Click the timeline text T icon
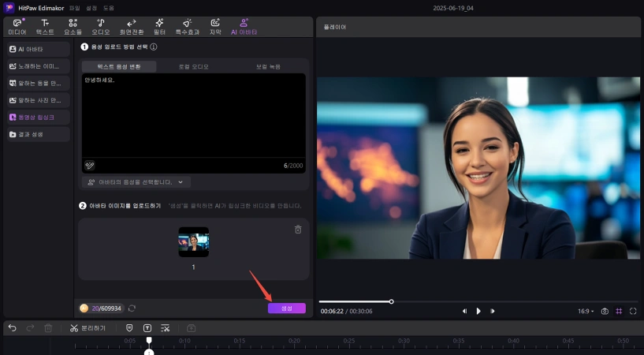Viewport: 644px width, 355px height. click(147, 328)
